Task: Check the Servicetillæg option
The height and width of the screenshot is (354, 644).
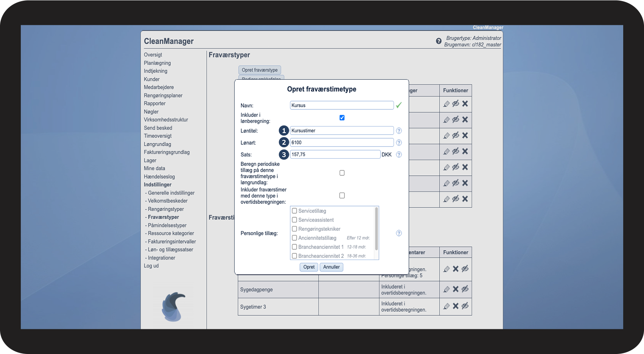Action: click(x=294, y=211)
